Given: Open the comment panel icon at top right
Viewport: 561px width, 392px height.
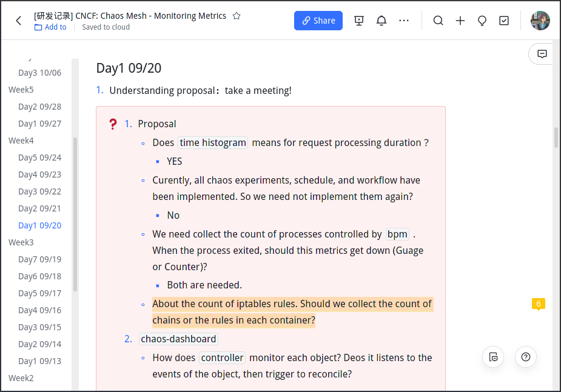Looking at the screenshot, I should coord(541,53).
